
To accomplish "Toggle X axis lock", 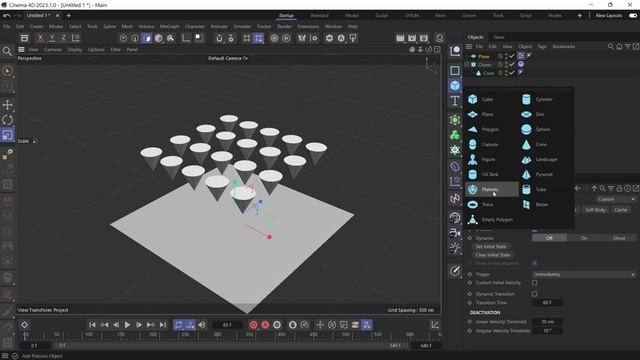I will click(40, 38).
